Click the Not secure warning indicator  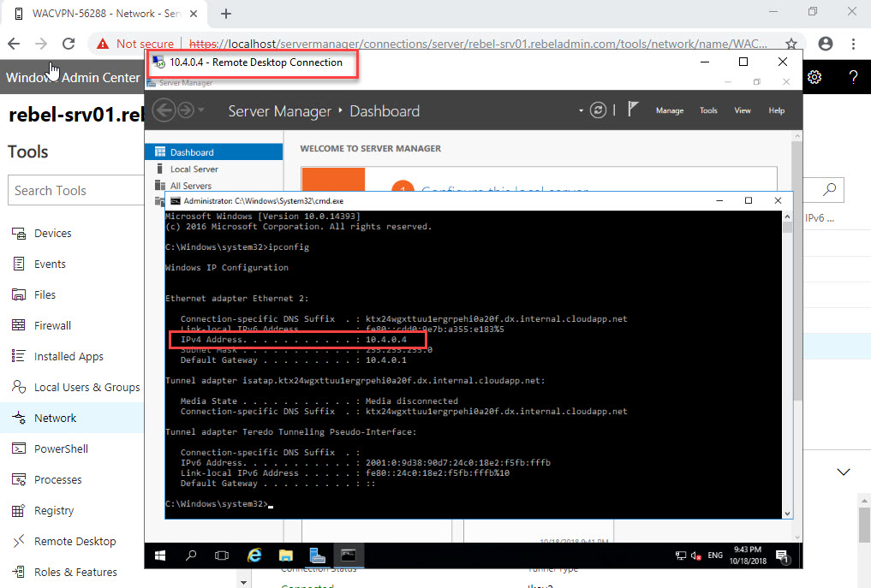(x=135, y=44)
